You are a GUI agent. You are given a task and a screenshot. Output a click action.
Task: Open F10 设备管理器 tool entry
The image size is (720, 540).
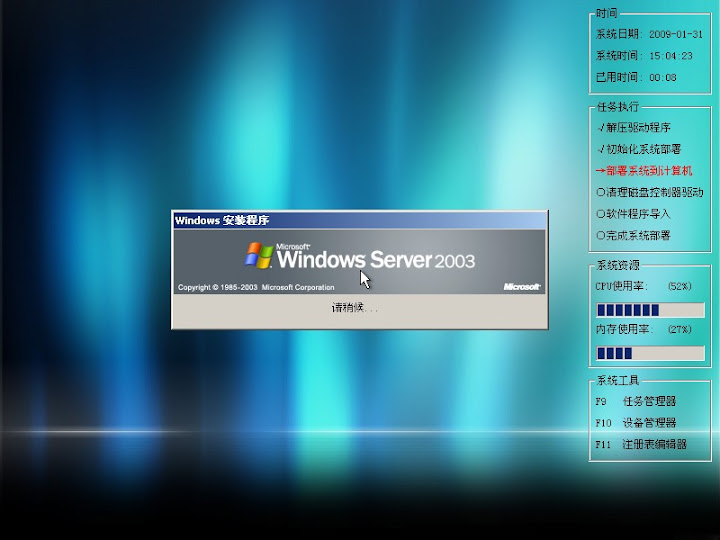click(636, 423)
